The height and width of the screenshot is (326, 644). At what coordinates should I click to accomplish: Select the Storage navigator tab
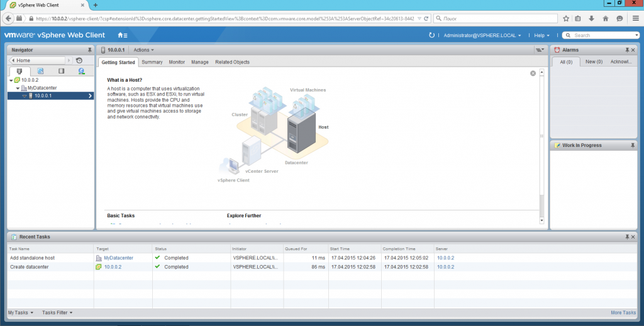click(61, 71)
